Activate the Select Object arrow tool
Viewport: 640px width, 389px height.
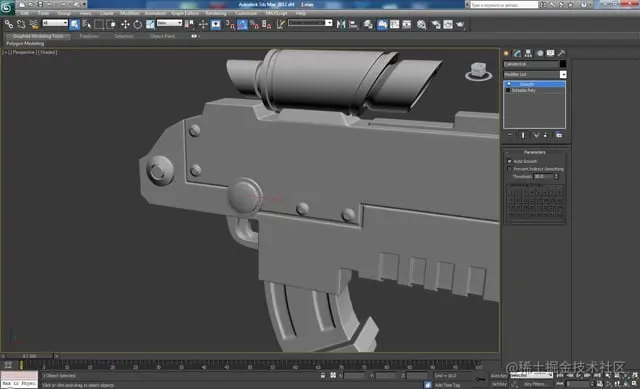(75, 24)
